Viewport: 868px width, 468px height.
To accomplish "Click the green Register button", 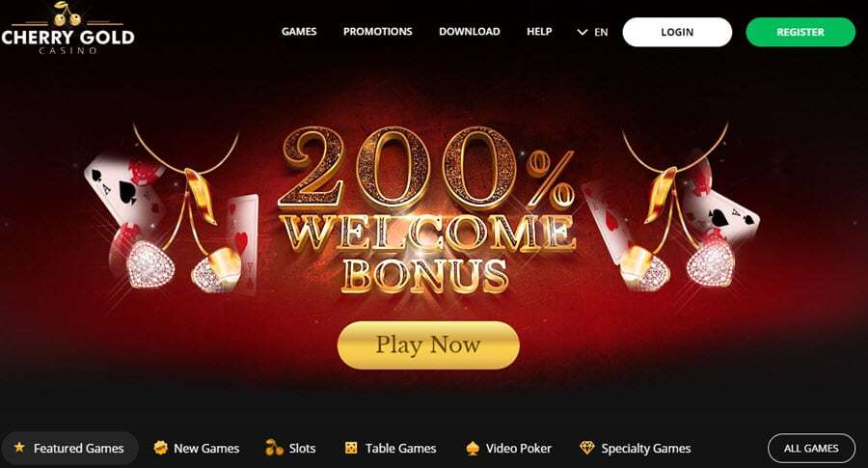I will click(800, 32).
